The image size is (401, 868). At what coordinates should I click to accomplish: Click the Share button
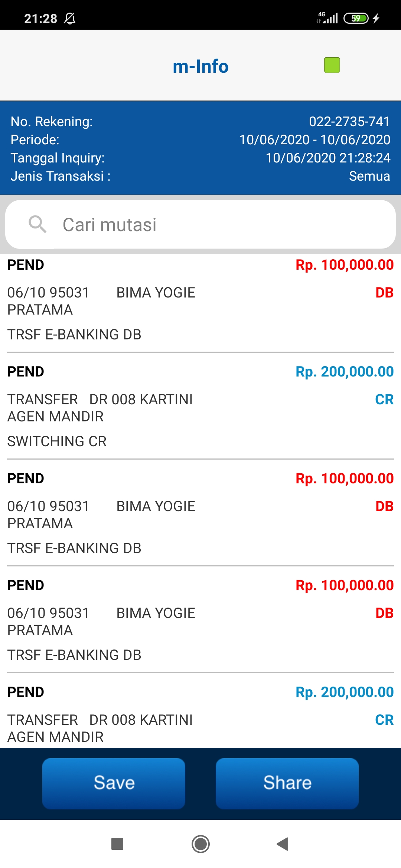[287, 783]
